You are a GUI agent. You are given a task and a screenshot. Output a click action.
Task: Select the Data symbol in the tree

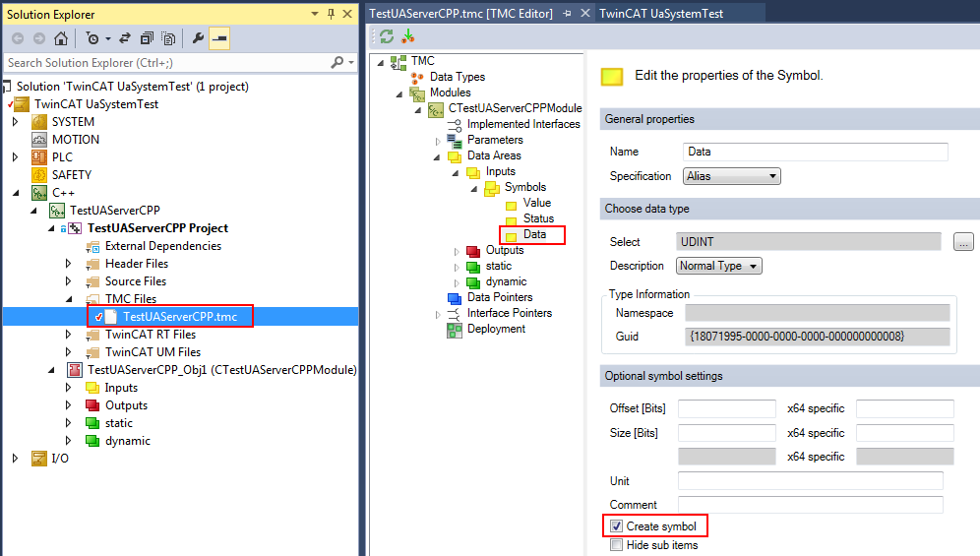534,234
